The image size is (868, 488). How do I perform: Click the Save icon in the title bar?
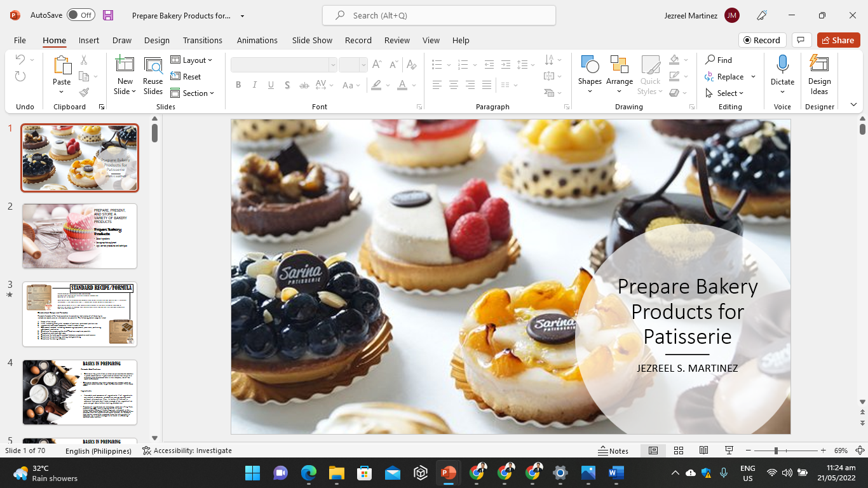107,15
